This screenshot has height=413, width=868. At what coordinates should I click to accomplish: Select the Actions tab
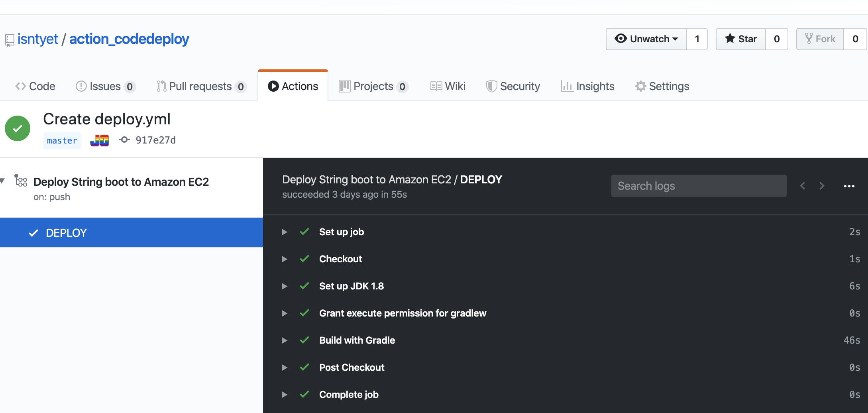click(293, 86)
